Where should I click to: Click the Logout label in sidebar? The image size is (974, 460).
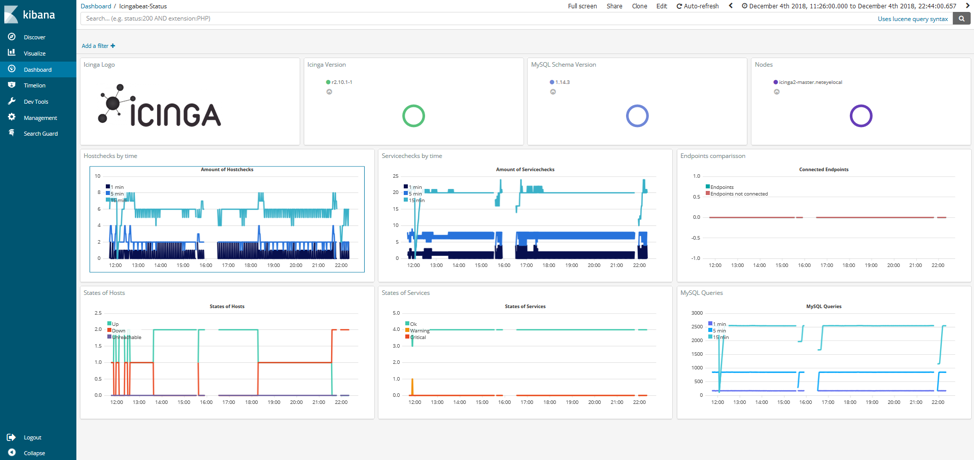click(32, 438)
